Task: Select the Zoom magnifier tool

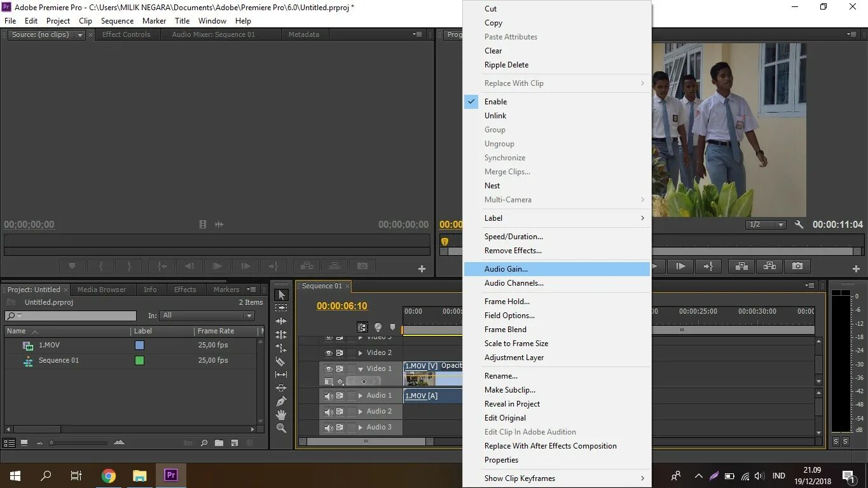Action: click(x=281, y=428)
